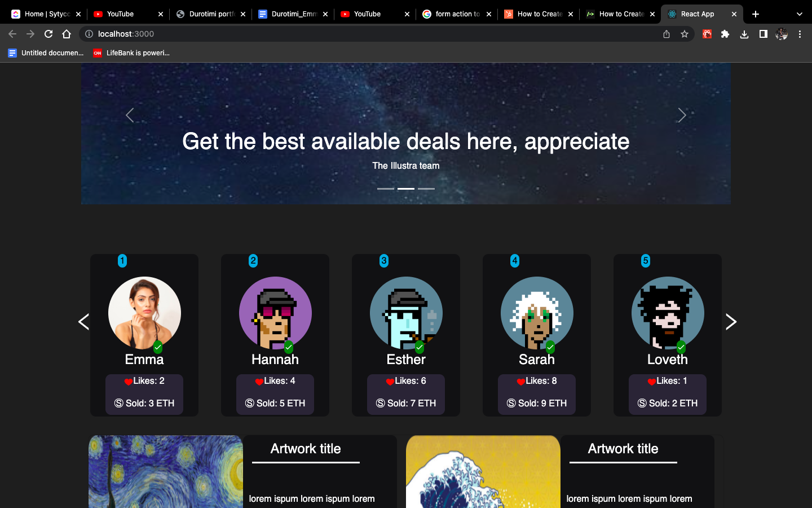Open the Untitled document bookmark

click(46, 53)
